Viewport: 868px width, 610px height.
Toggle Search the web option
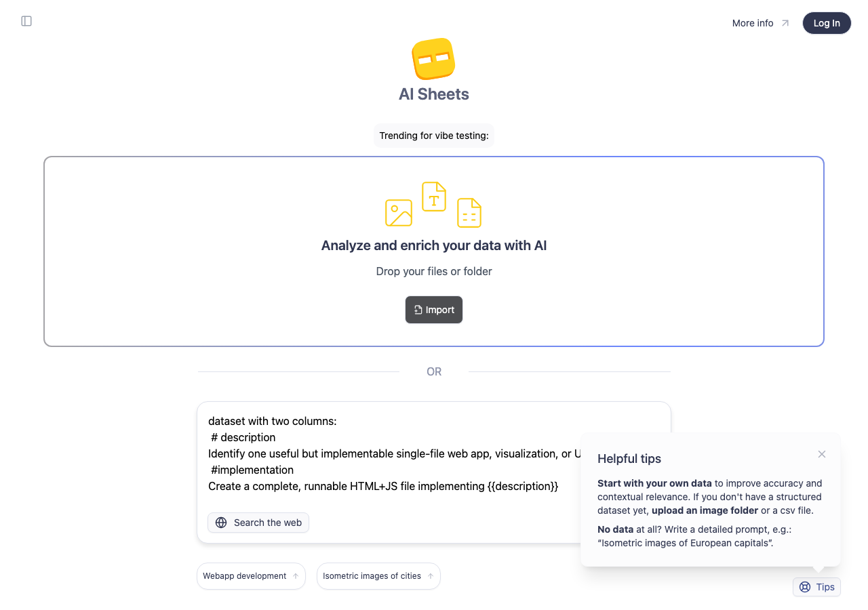[x=258, y=523]
